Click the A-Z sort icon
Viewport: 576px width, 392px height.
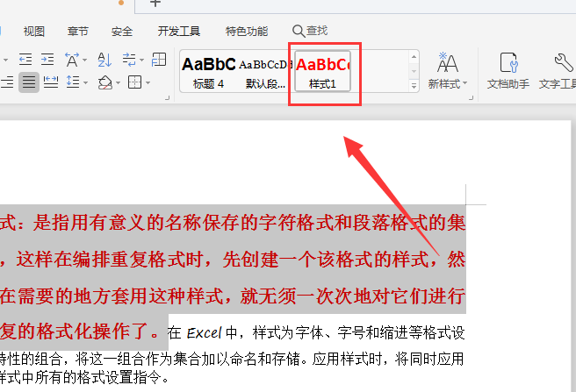pyautogui.click(x=104, y=60)
